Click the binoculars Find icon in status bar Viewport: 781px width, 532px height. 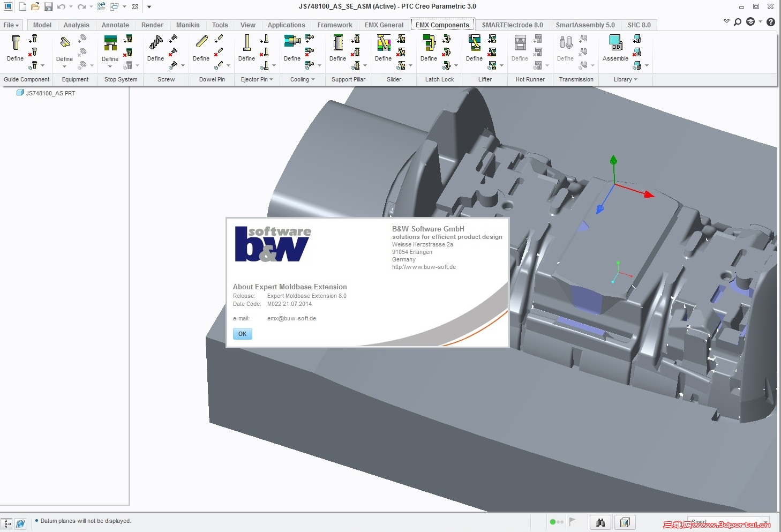click(600, 522)
